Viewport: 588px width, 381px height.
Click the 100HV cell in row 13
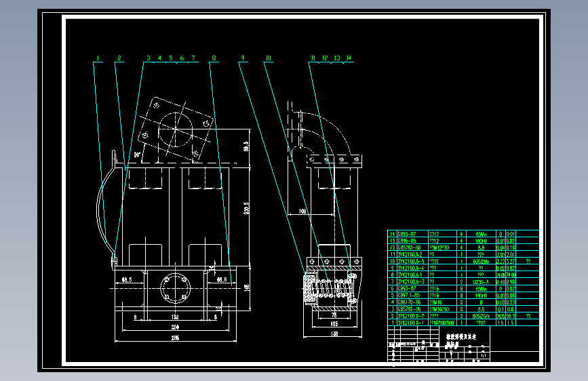click(481, 241)
